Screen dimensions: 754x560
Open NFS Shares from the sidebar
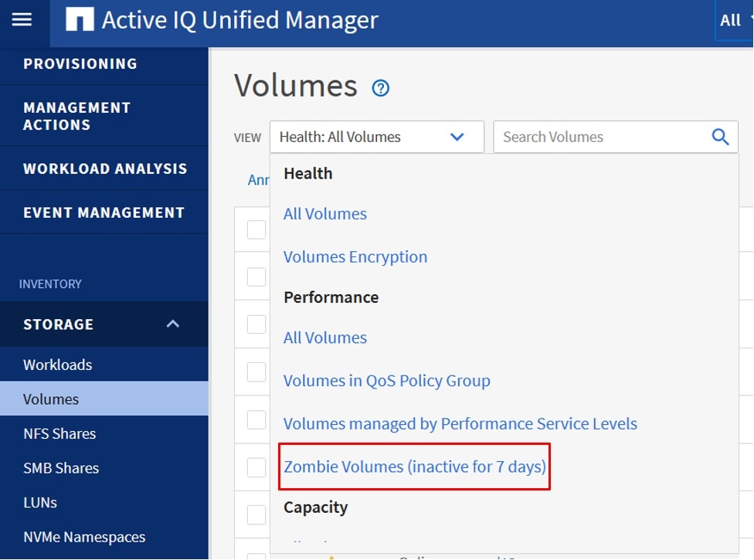(59, 433)
